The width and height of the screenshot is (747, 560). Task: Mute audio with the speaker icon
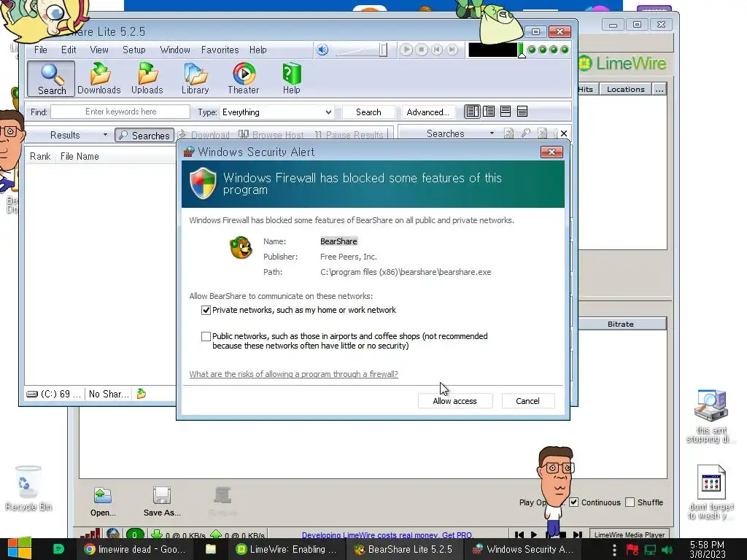pos(322,50)
